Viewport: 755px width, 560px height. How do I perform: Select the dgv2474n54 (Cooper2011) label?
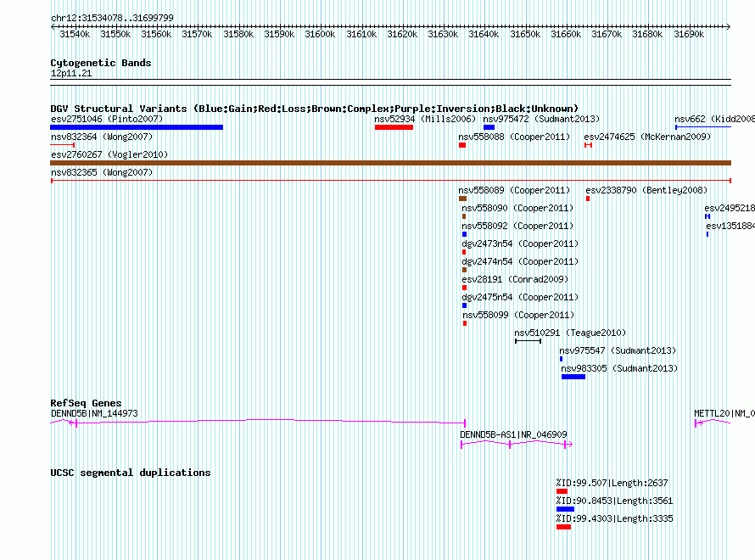pos(520,261)
